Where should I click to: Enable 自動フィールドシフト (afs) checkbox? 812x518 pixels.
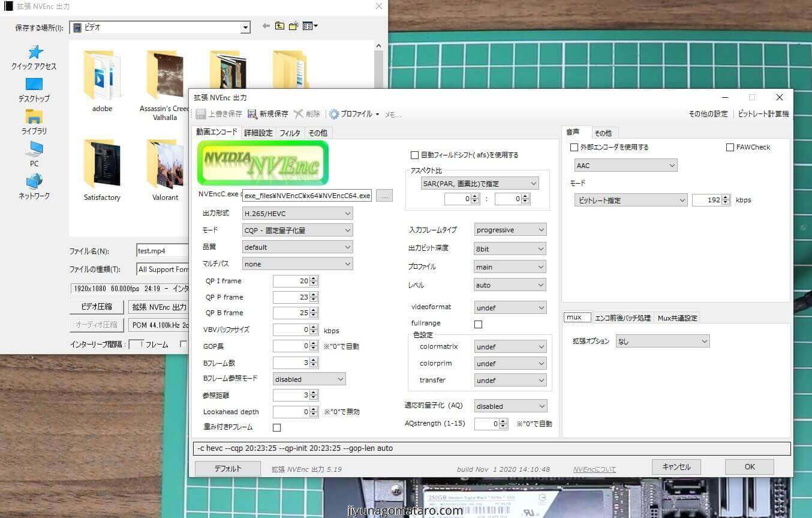click(414, 155)
